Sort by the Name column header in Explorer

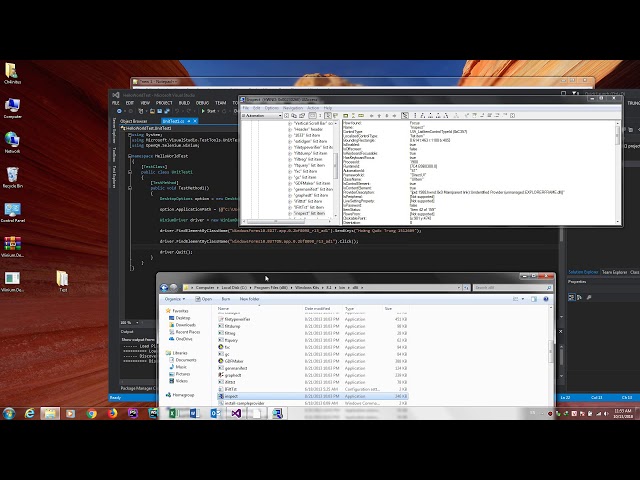223,309
